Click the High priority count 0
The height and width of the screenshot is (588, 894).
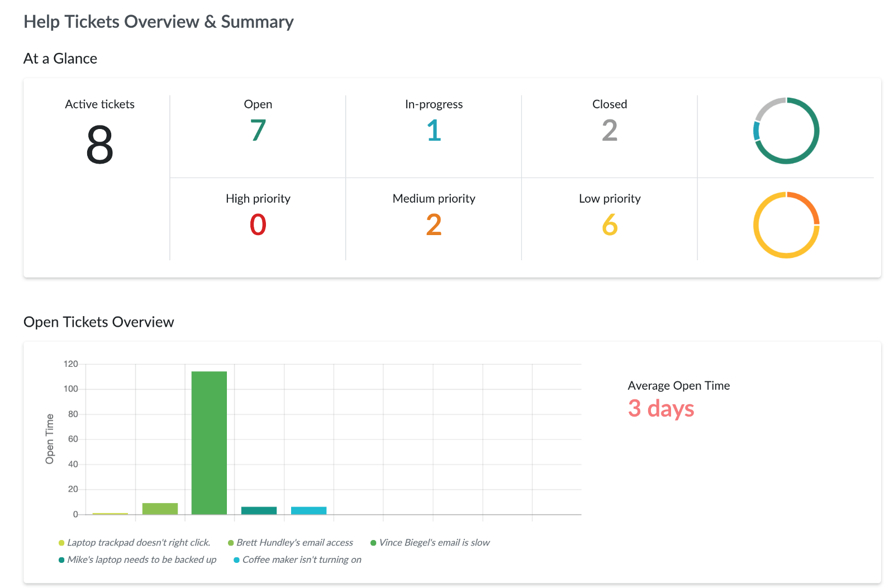258,225
